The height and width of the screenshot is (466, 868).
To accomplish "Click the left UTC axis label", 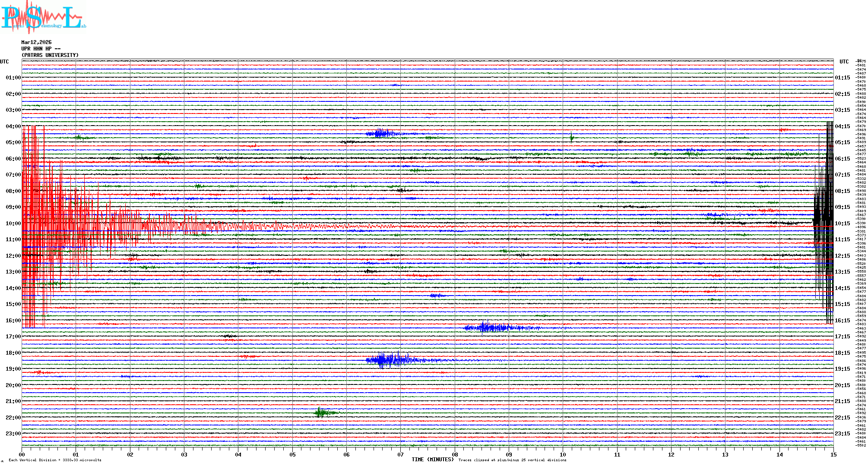I will coord(4,62).
